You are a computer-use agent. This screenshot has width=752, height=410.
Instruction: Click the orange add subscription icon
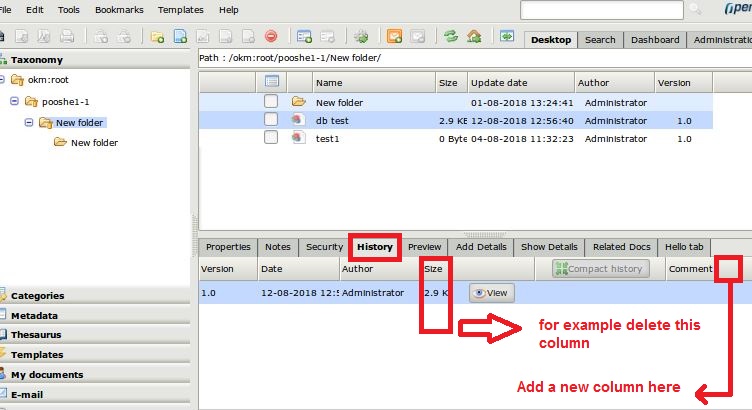point(395,37)
